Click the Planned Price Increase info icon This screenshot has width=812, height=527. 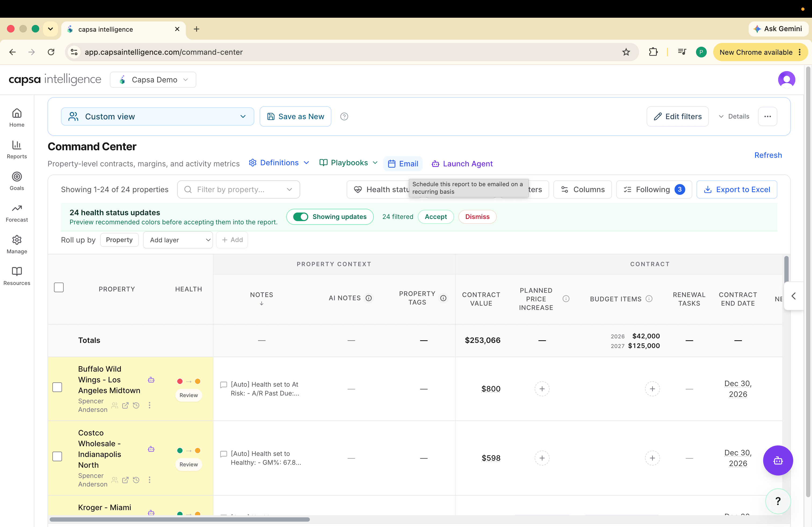[x=566, y=299]
